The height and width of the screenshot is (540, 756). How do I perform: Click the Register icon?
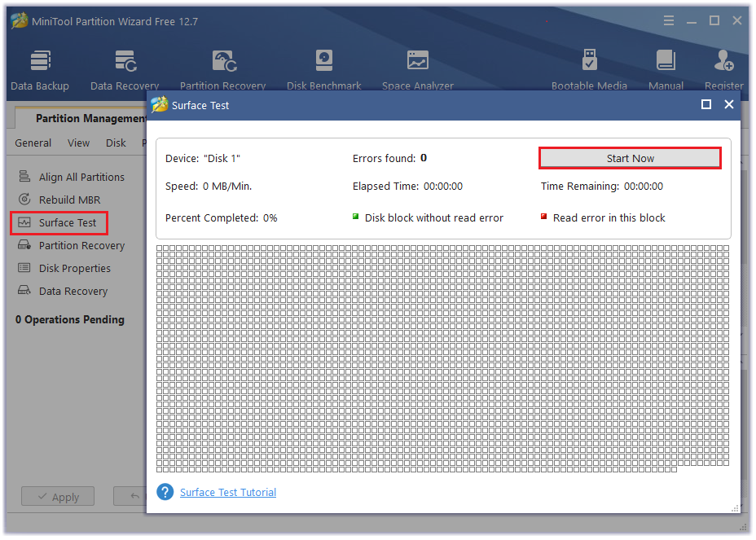[x=723, y=61]
